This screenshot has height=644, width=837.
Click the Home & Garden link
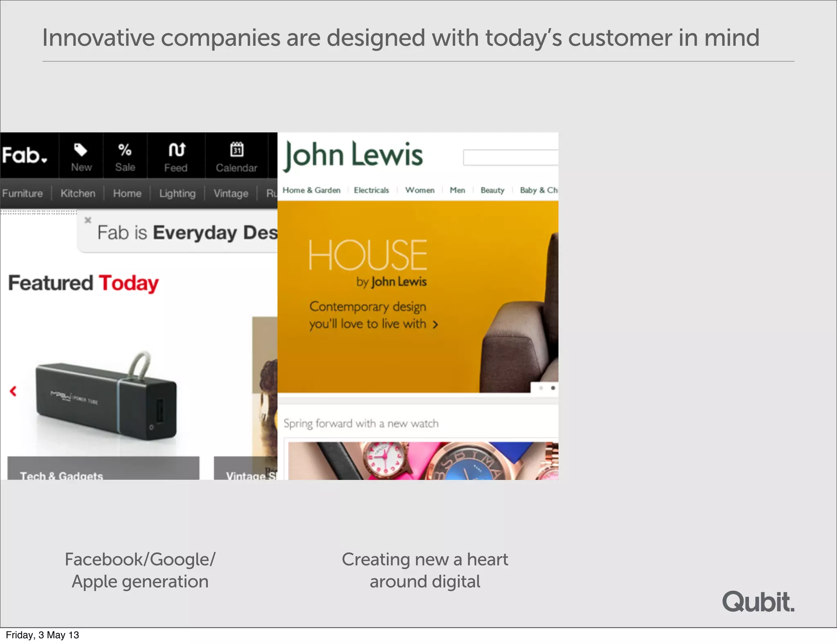[x=311, y=190]
